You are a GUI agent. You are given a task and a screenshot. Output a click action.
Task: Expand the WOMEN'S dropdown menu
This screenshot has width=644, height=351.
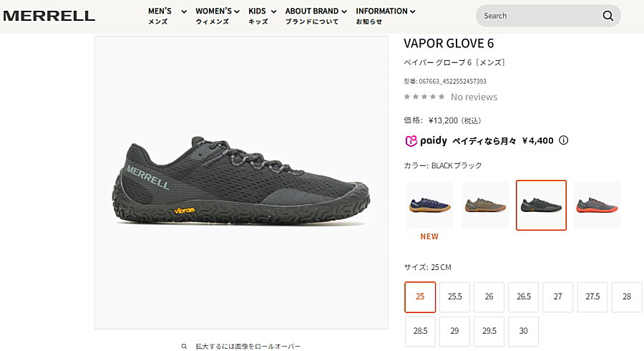218,16
